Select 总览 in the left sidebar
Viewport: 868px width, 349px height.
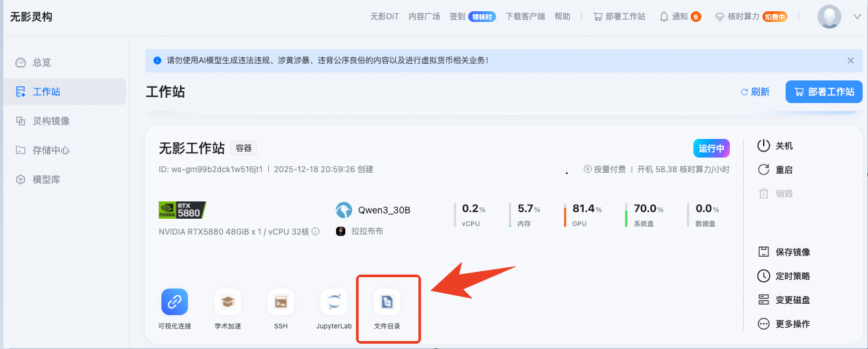pyautogui.click(x=41, y=62)
